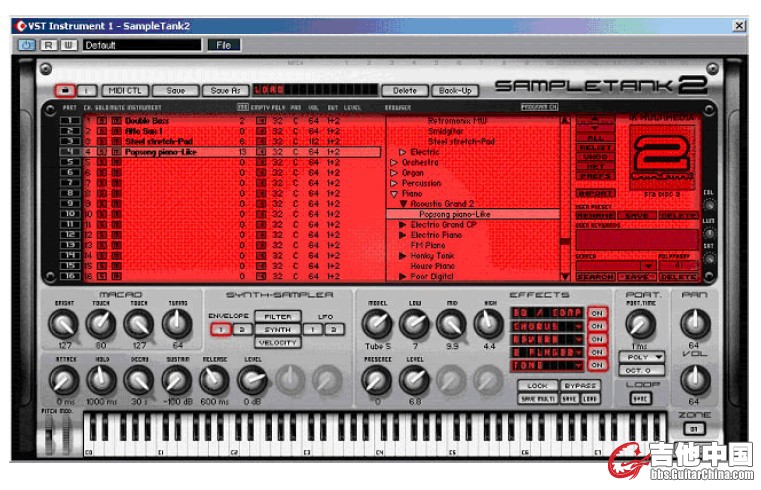This screenshot has height=490, width=761.
Task: Click the pitch wheel
Action: click(x=49, y=434)
